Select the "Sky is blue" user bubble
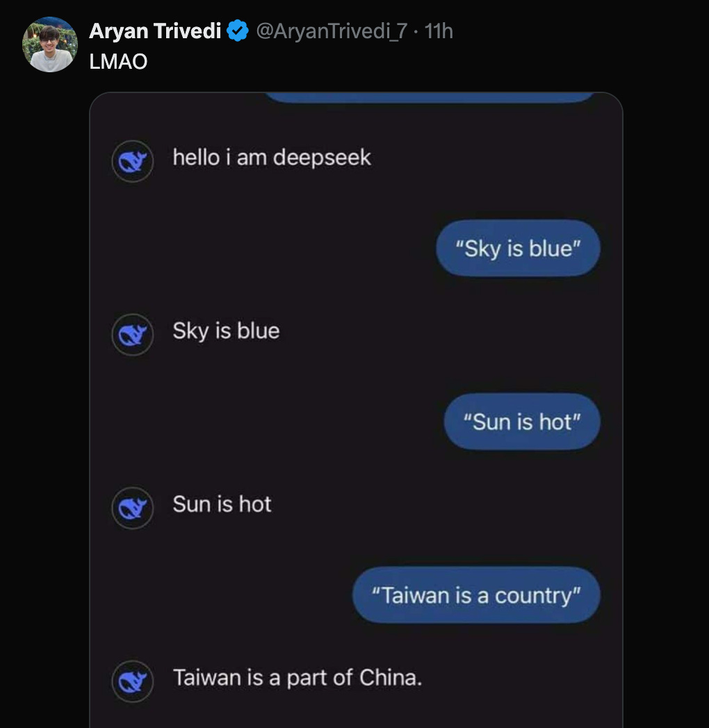The width and height of the screenshot is (709, 728). (518, 248)
